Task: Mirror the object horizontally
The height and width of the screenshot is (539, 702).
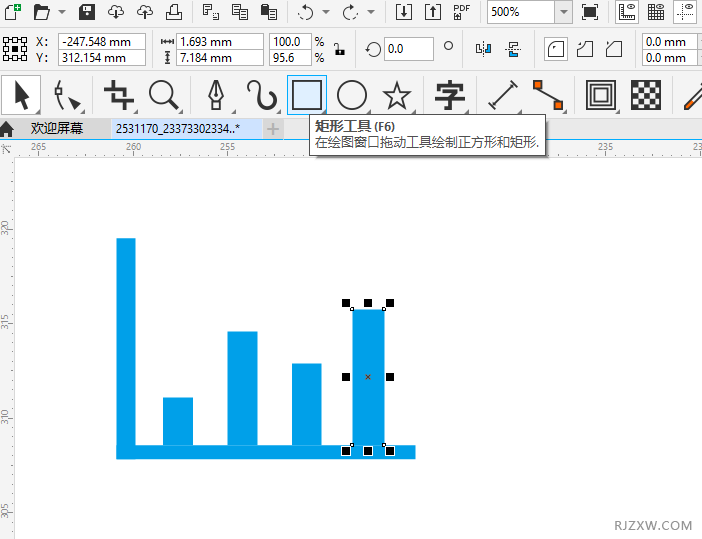Action: (484, 49)
